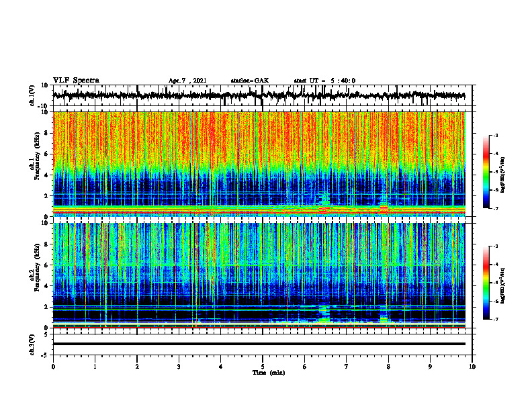This screenshot has height=411, width=532.
Task: Click time axis tick label '4'
Action: 221,367
